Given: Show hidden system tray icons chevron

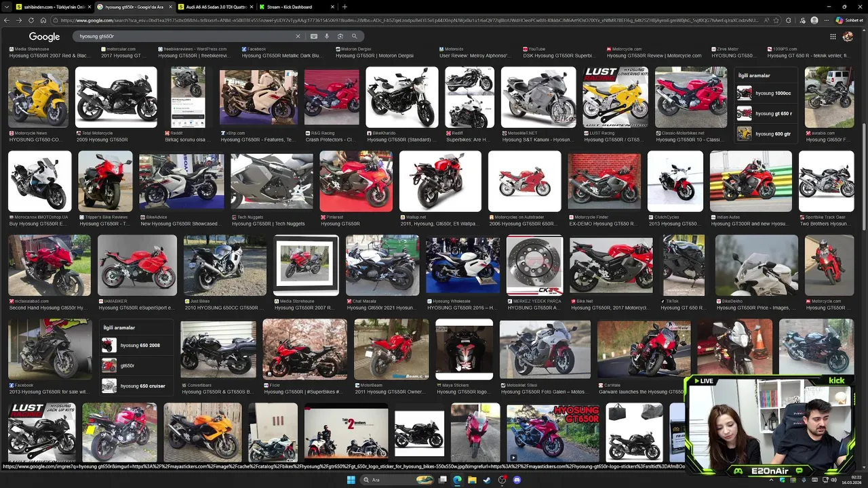Looking at the screenshot, I should 771,480.
